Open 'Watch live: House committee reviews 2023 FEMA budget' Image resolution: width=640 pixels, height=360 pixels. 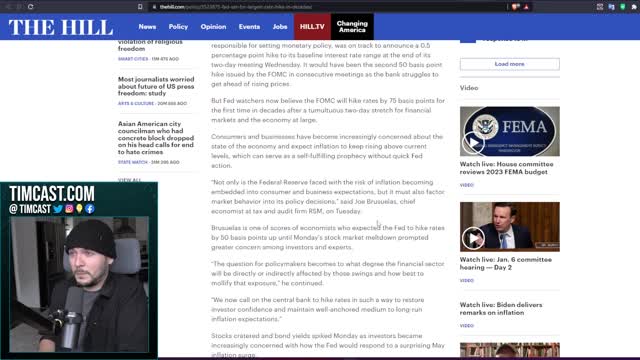click(x=507, y=168)
